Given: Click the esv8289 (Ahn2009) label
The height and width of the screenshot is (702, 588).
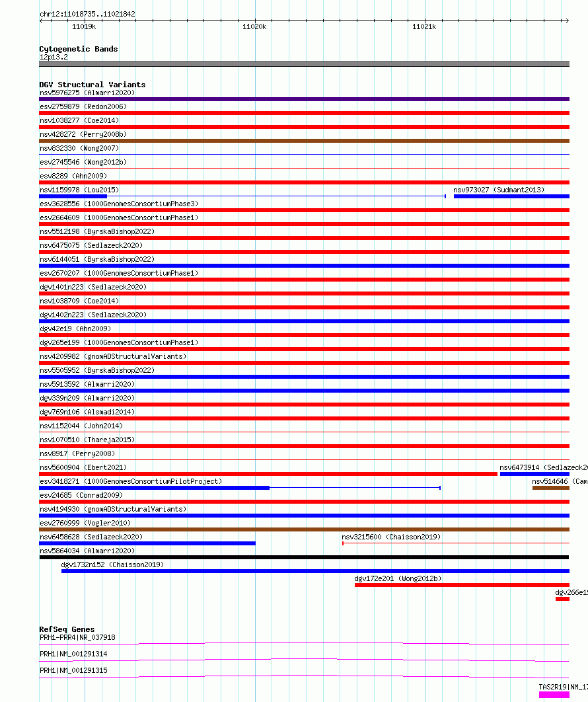Looking at the screenshot, I should [x=73, y=176].
